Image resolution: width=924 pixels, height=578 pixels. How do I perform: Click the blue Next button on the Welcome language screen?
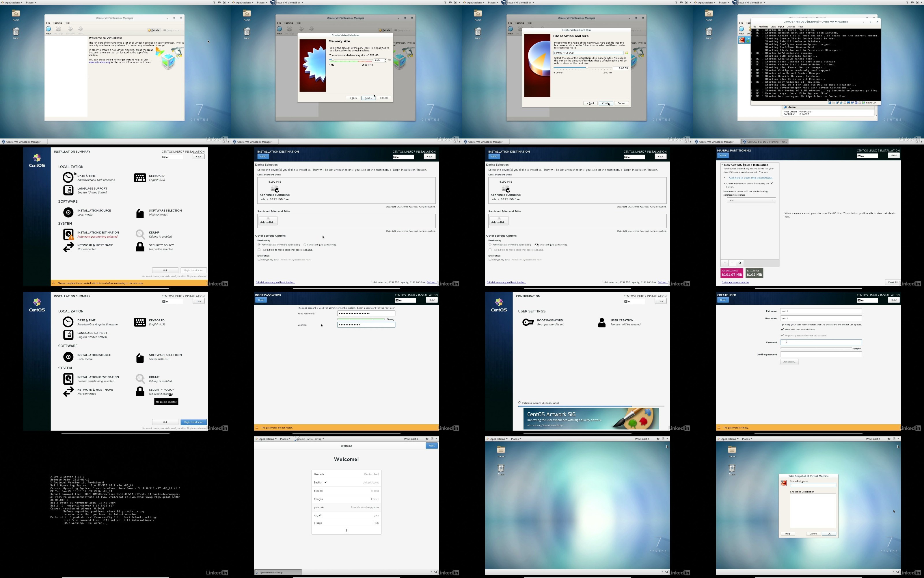431,446
